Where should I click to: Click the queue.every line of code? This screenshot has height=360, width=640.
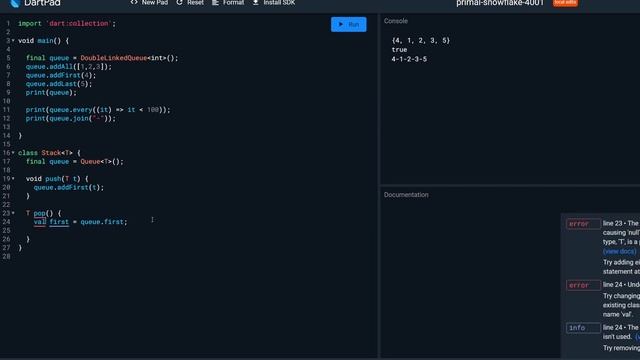[98, 110]
